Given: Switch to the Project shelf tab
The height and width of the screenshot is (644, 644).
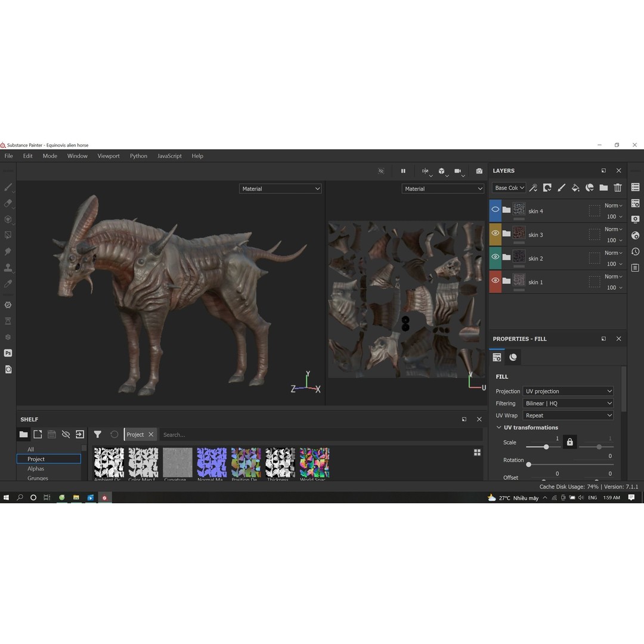Looking at the screenshot, I should coord(36,459).
